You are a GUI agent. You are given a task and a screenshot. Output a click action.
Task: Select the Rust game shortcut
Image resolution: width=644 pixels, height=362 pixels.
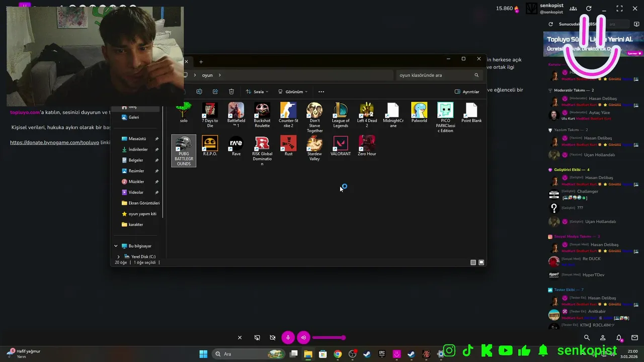coord(288,146)
